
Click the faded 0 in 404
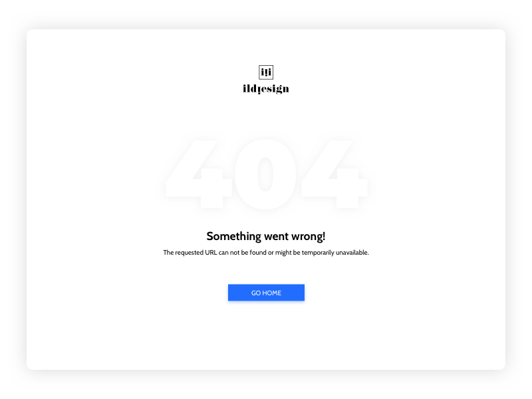[265, 174]
